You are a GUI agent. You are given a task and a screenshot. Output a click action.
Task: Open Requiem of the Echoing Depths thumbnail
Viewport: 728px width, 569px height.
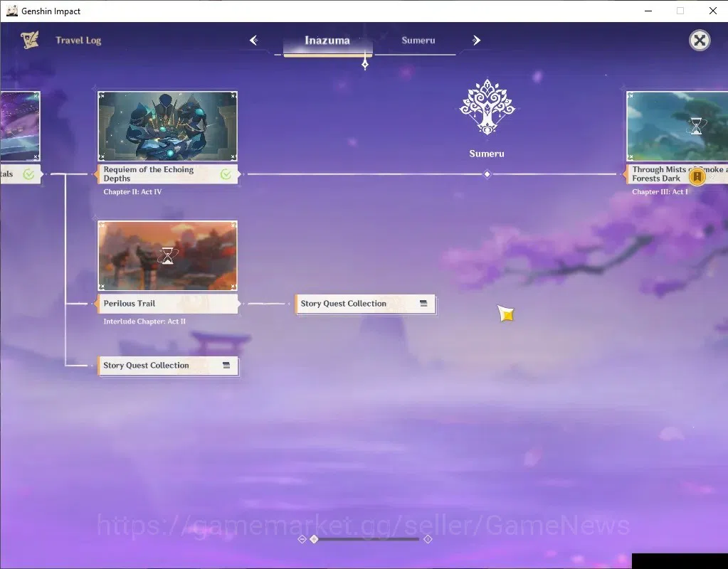coord(168,126)
